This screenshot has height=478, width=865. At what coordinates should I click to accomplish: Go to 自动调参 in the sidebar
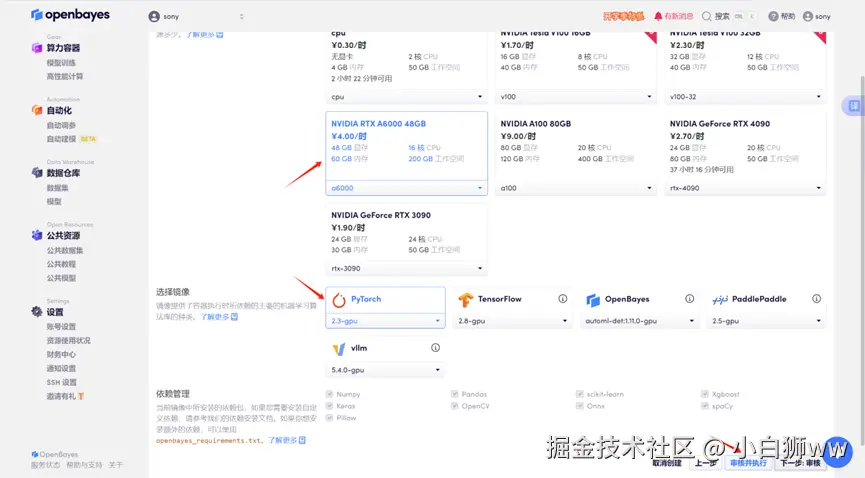click(61, 125)
